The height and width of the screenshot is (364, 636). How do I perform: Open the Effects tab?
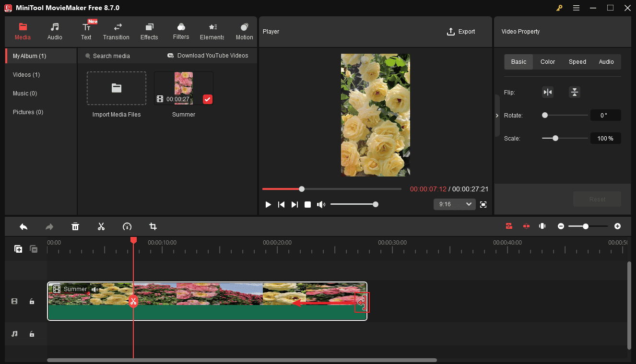(149, 31)
